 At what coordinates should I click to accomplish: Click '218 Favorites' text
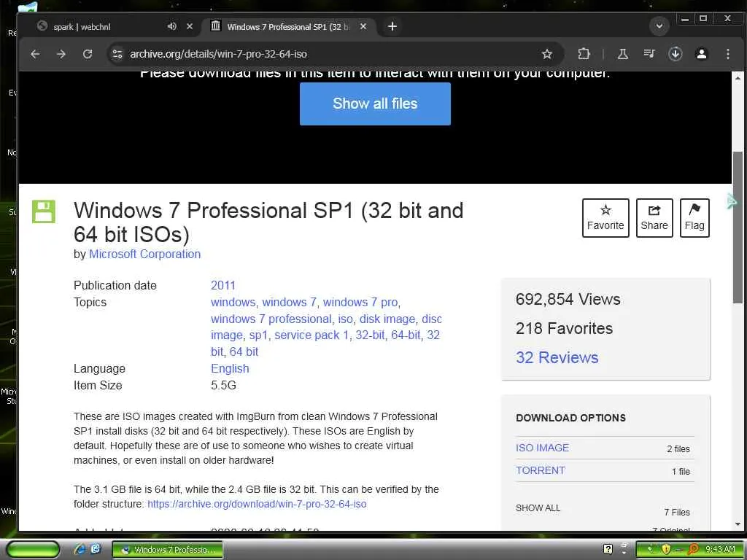564,329
